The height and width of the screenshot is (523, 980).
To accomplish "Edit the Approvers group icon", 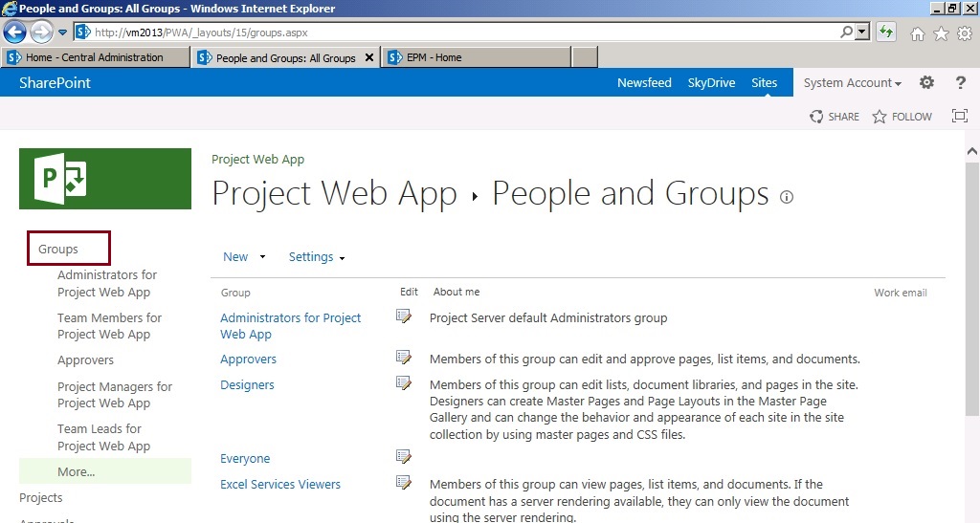I will pyautogui.click(x=404, y=358).
